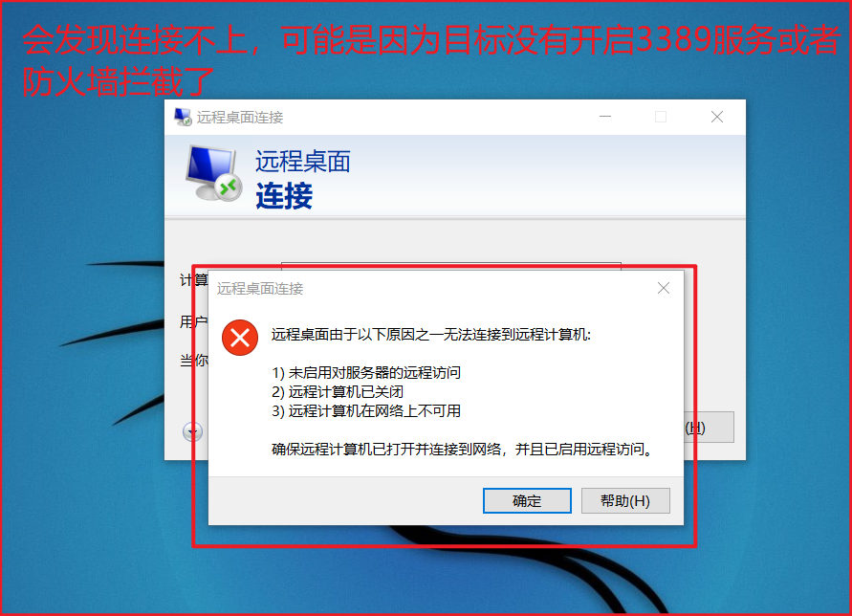Minimize the 远程桌面连接 main window

coord(605,117)
